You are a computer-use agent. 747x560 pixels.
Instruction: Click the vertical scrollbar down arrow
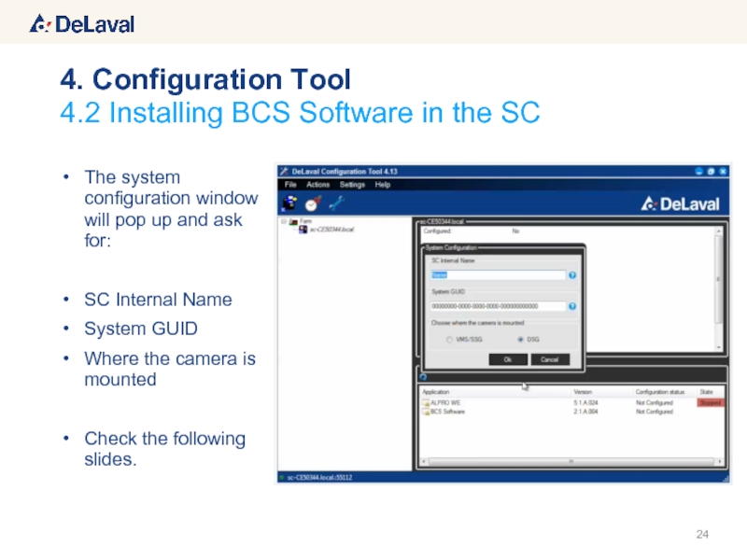719,346
